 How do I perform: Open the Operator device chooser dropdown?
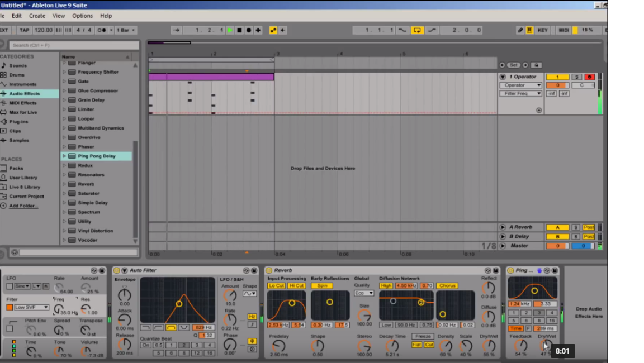(x=521, y=85)
